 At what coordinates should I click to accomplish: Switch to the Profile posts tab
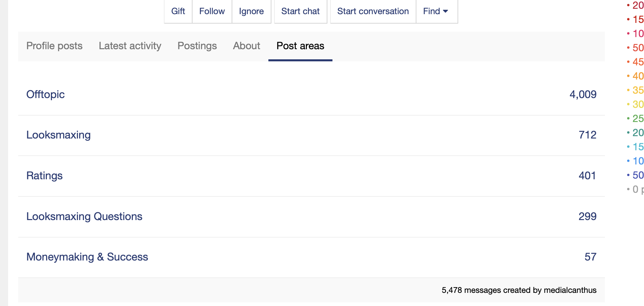coord(54,46)
